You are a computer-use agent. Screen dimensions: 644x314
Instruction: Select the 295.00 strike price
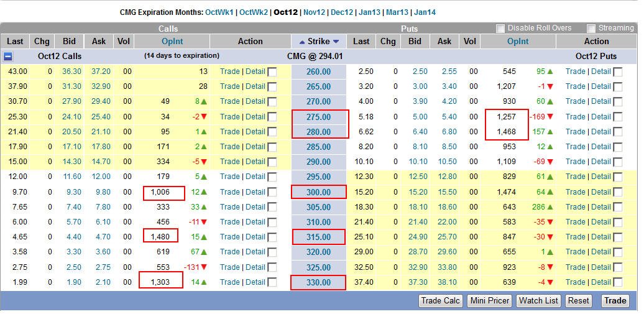tap(318, 177)
